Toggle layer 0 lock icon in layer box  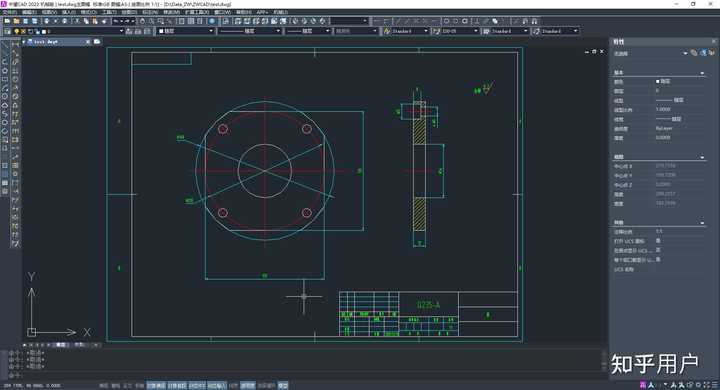30,31
